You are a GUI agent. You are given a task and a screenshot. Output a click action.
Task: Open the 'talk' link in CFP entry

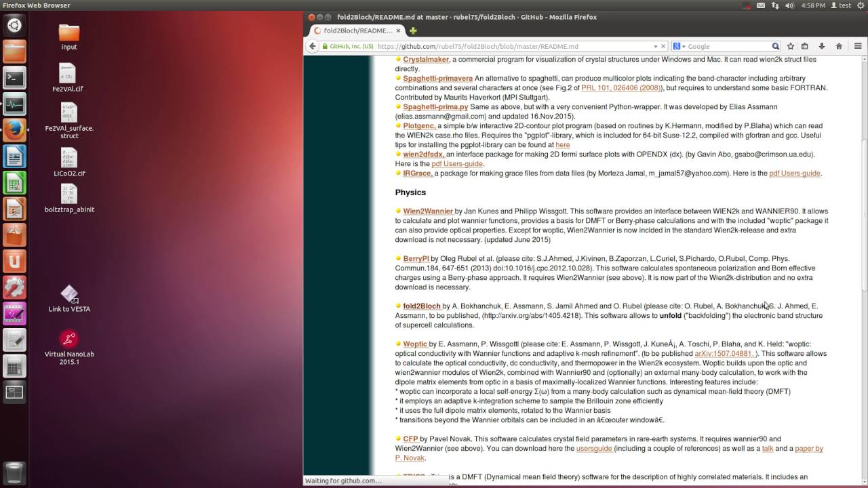point(768,449)
